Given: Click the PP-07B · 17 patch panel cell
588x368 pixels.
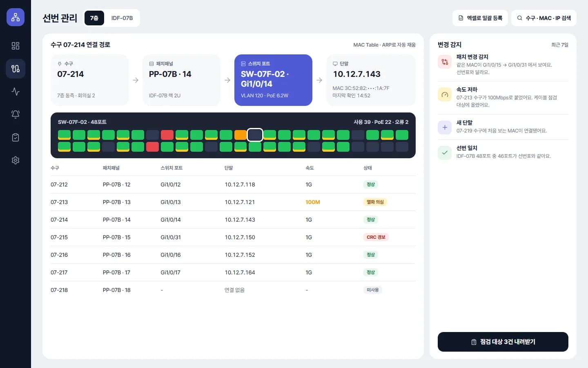Looking at the screenshot, I should pyautogui.click(x=117, y=272).
